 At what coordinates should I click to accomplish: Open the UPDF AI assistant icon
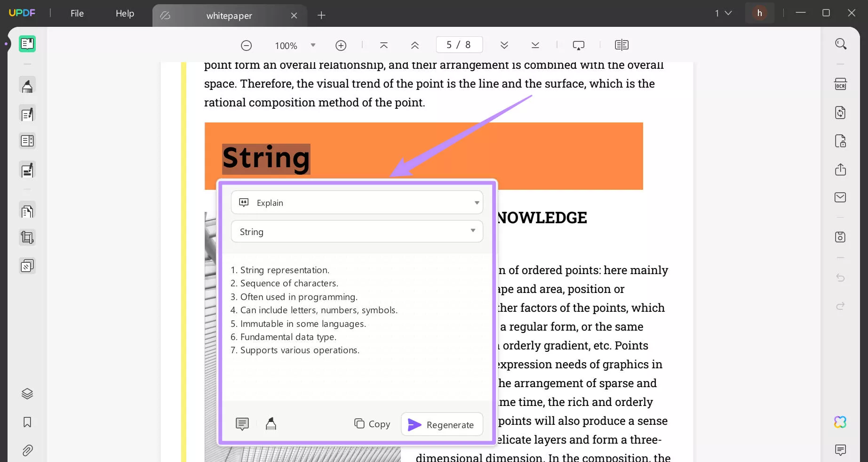coord(840,422)
